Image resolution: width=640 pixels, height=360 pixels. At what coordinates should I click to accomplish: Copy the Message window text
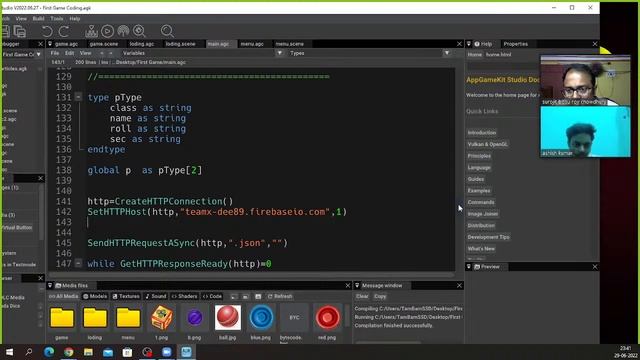[x=380, y=296]
